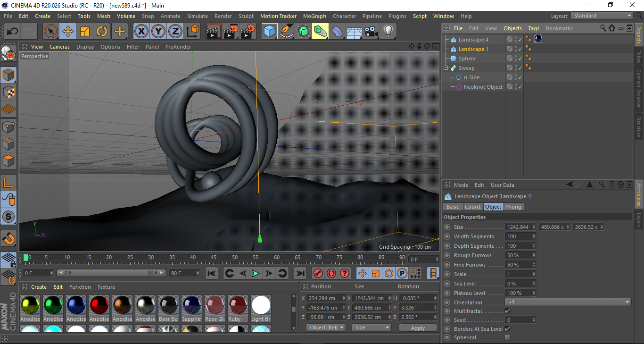
Task: Add a Camera object
Action: click(x=372, y=32)
